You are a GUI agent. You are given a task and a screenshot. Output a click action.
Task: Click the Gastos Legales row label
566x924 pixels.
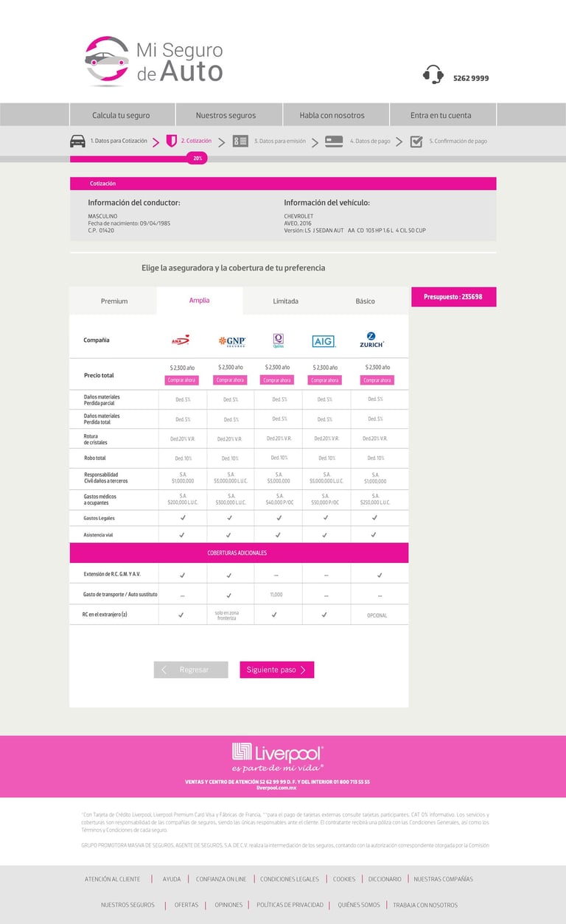pyautogui.click(x=99, y=518)
